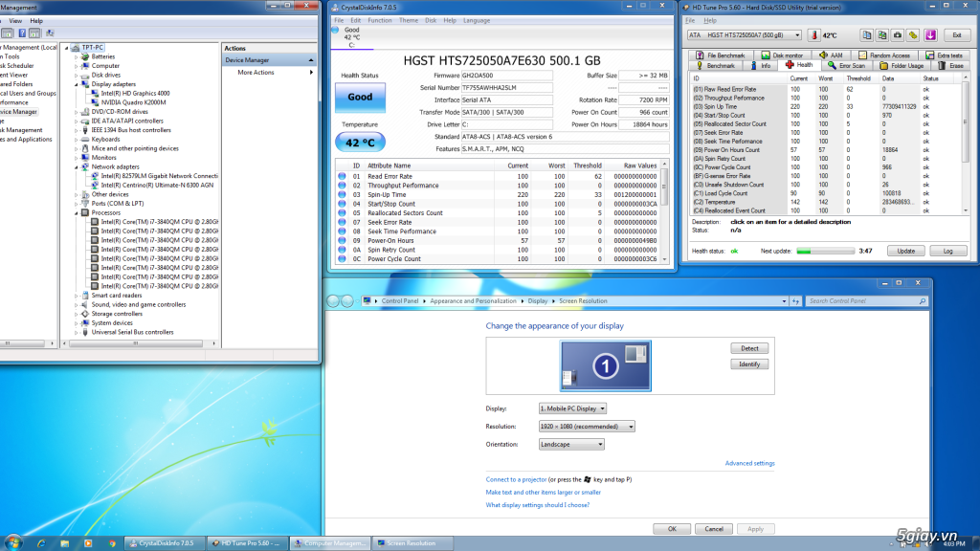Click Cancel button in Screen Resolution
Image resolution: width=980 pixels, height=551 pixels.
click(x=714, y=529)
